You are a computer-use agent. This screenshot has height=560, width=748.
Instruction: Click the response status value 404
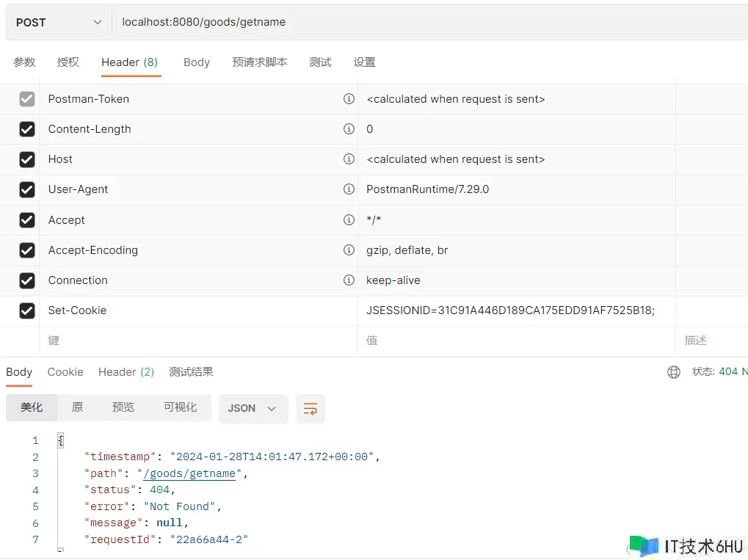click(159, 490)
